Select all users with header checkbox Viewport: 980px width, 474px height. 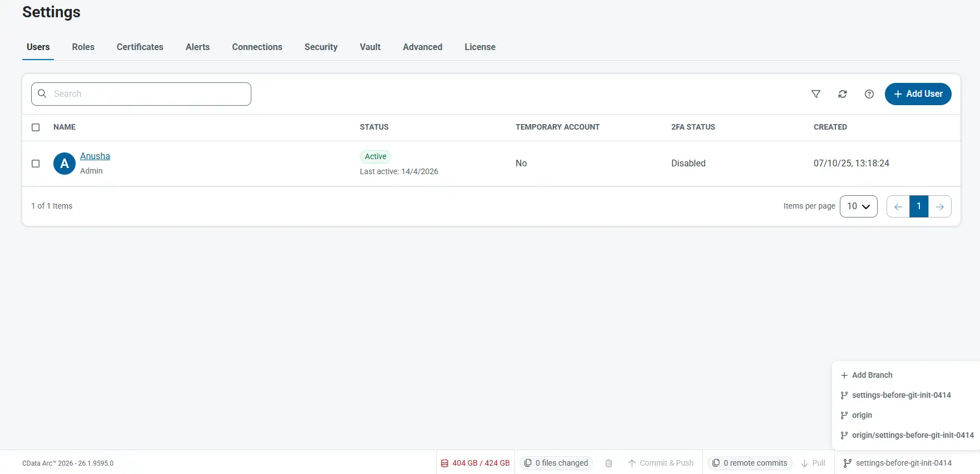36,127
